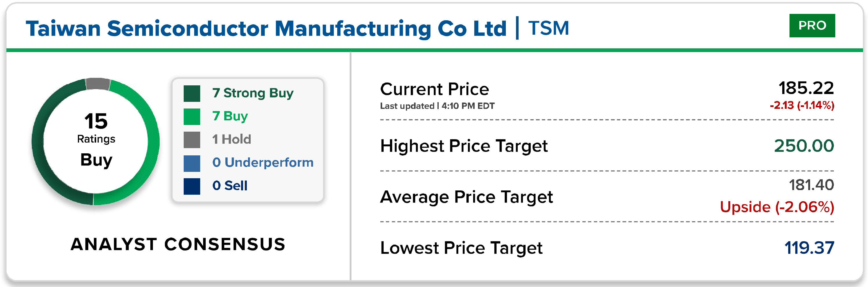Click the TSM ticker symbol

(x=548, y=28)
